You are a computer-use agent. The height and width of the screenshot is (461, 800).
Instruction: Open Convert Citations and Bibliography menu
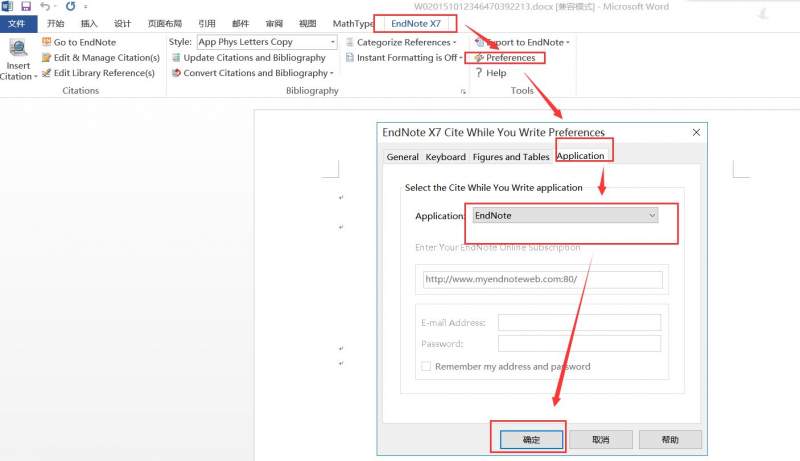tap(253, 73)
